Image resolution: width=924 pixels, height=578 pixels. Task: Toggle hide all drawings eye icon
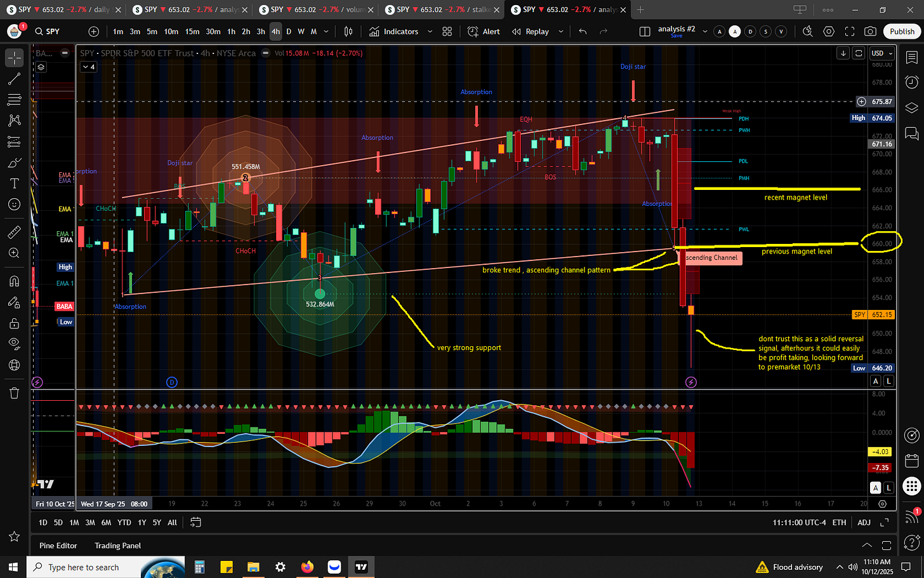click(x=15, y=344)
